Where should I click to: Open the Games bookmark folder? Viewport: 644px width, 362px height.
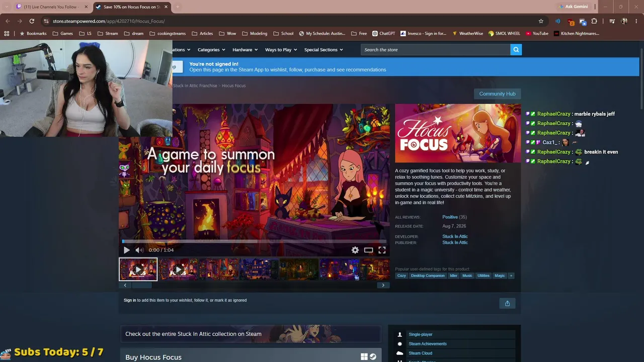tap(63, 34)
